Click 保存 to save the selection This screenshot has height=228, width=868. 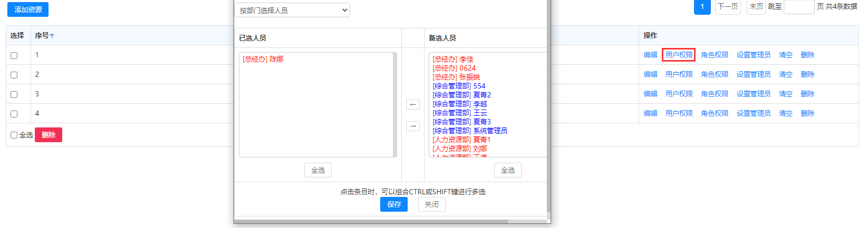click(x=393, y=204)
